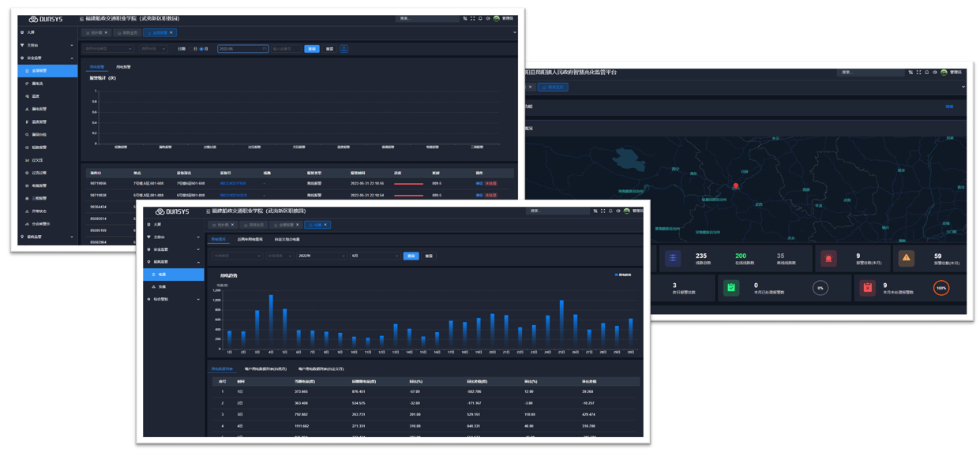Click the bell notification icon in the front window
980x456 pixels.
click(x=610, y=211)
